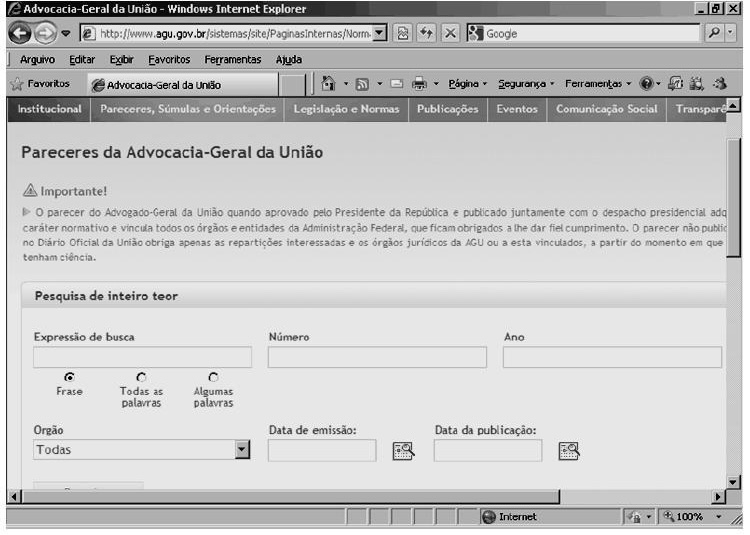Image resolution: width=750 pixels, height=535 pixels.
Task: Open the Favoritos menu
Action: point(169,60)
